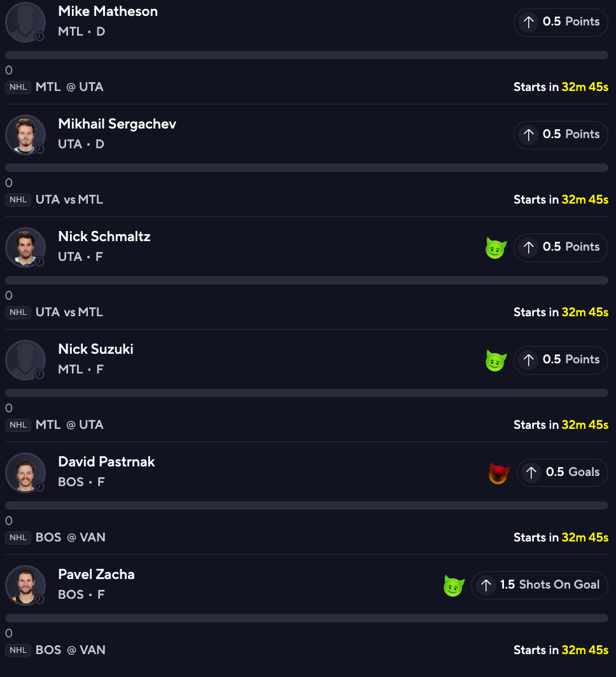The width and height of the screenshot is (616, 677).
Task: Click the red demon icon for David Pastrnak
Action: click(499, 473)
